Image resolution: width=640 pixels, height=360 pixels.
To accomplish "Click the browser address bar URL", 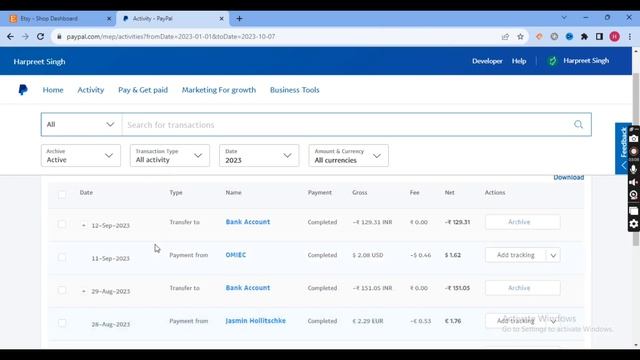I will click(171, 37).
